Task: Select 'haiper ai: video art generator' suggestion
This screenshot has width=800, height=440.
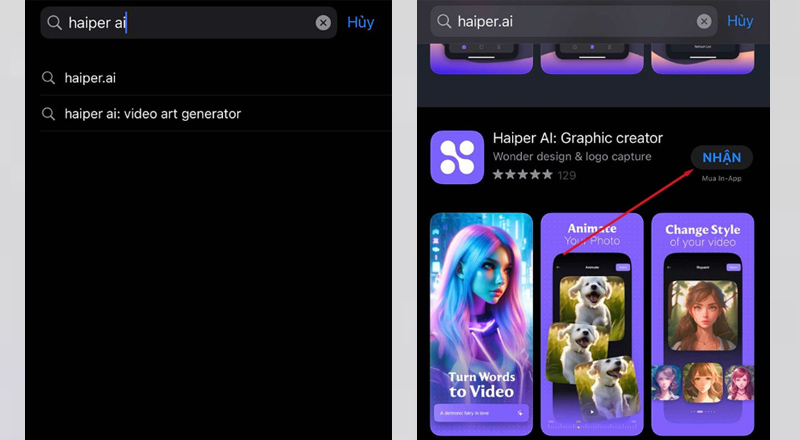Action: (x=215, y=113)
